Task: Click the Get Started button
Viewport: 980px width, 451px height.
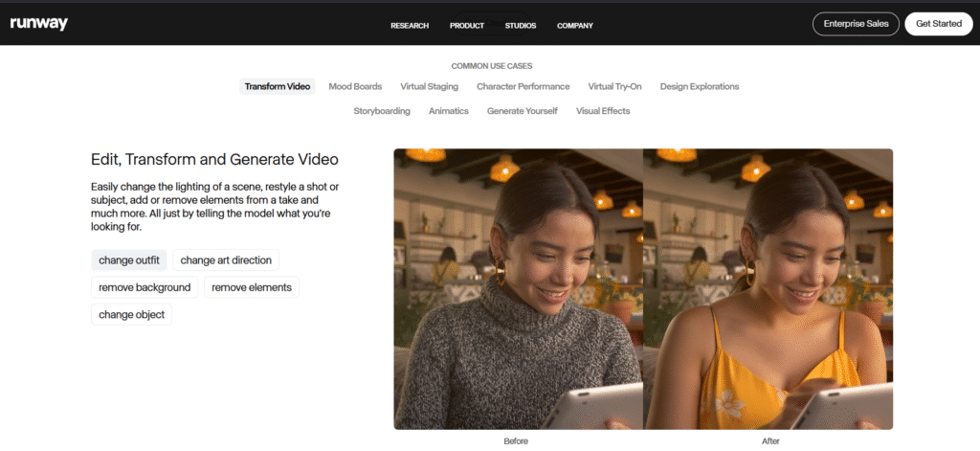Action: [x=939, y=24]
